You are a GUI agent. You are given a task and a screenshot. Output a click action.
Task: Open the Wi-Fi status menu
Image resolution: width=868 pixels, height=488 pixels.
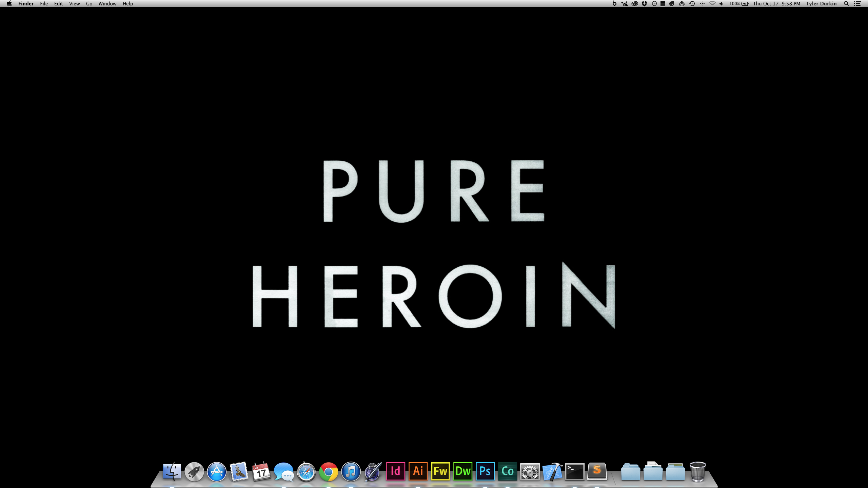click(x=712, y=4)
